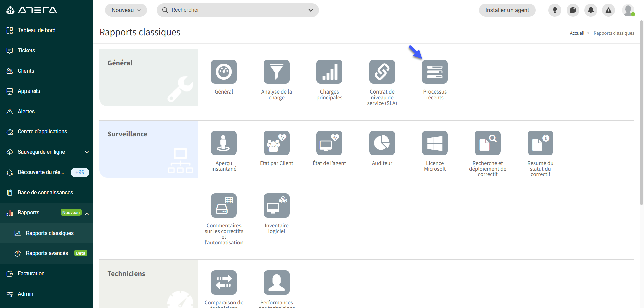This screenshot has height=308, width=644.
Task: Click the lightbulb tips icon
Action: [x=555, y=10]
